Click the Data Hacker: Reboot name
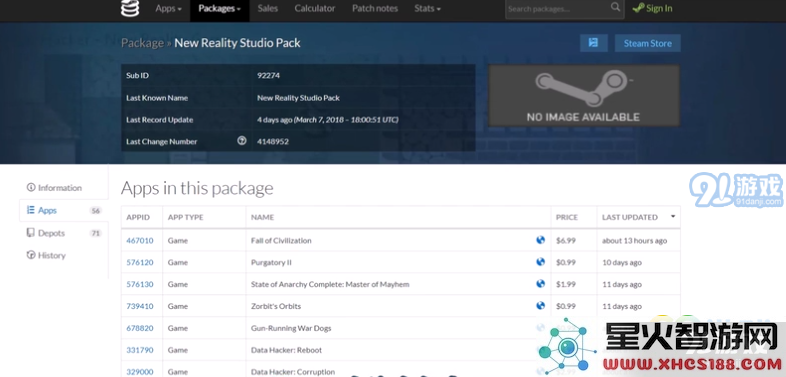786x377 pixels. (286, 350)
